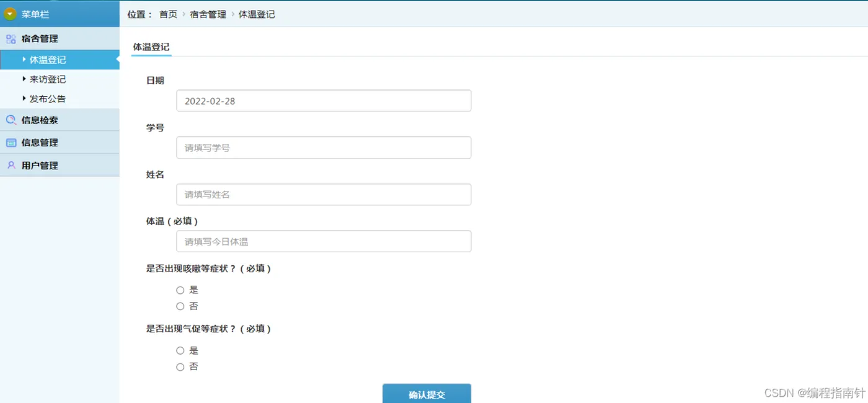
Task: Focus the 体温 input field
Action: click(324, 241)
